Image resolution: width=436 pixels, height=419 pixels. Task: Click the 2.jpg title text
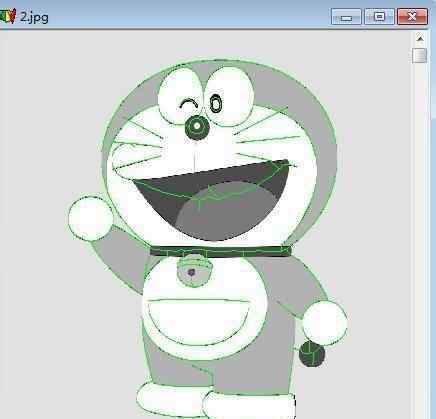pyautogui.click(x=34, y=17)
